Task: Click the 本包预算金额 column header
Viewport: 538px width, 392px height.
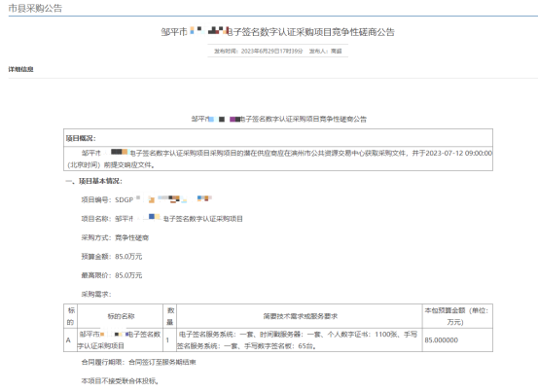Action: [x=456, y=316]
